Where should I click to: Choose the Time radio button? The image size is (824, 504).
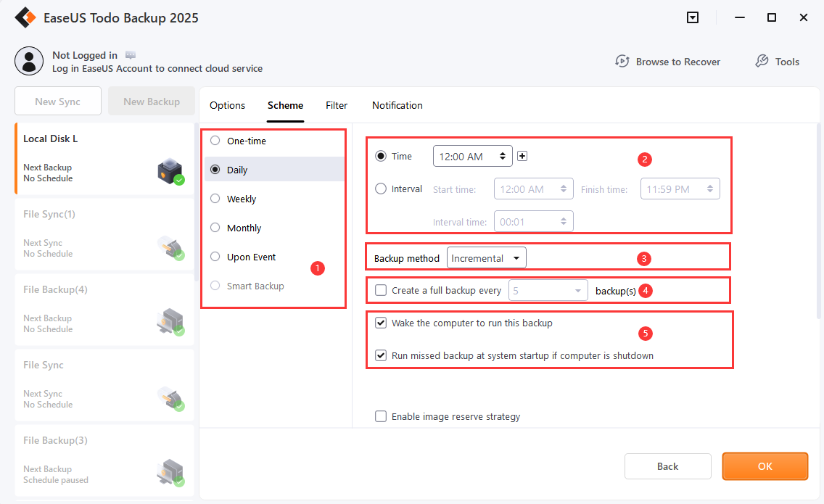pos(381,156)
